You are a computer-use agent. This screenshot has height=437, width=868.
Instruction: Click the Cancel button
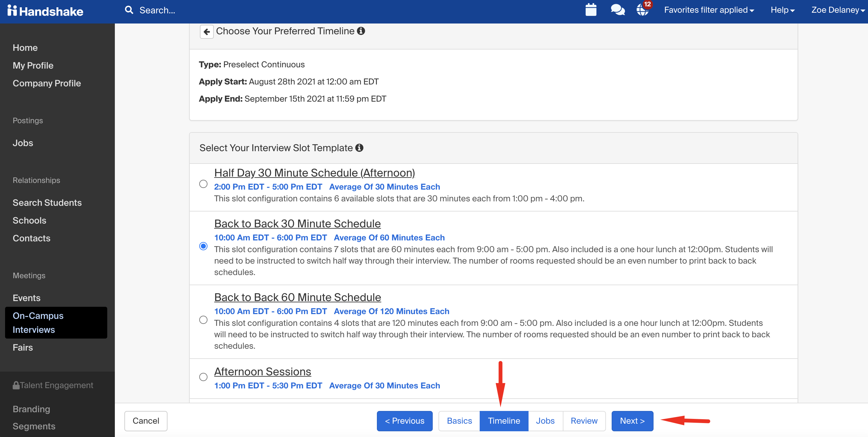click(x=146, y=421)
